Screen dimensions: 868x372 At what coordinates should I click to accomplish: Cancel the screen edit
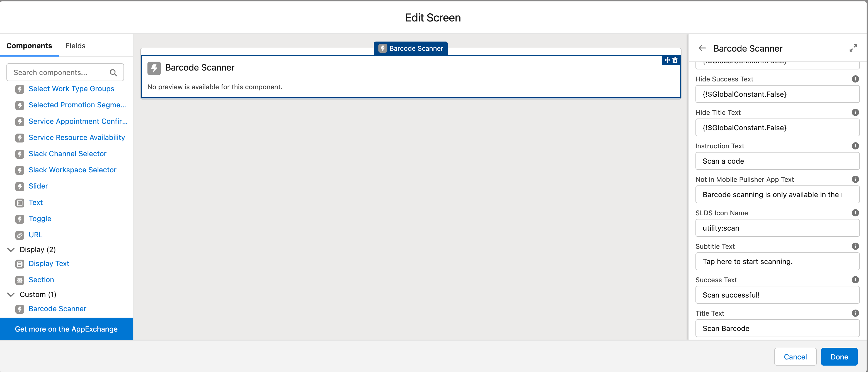[x=795, y=357]
